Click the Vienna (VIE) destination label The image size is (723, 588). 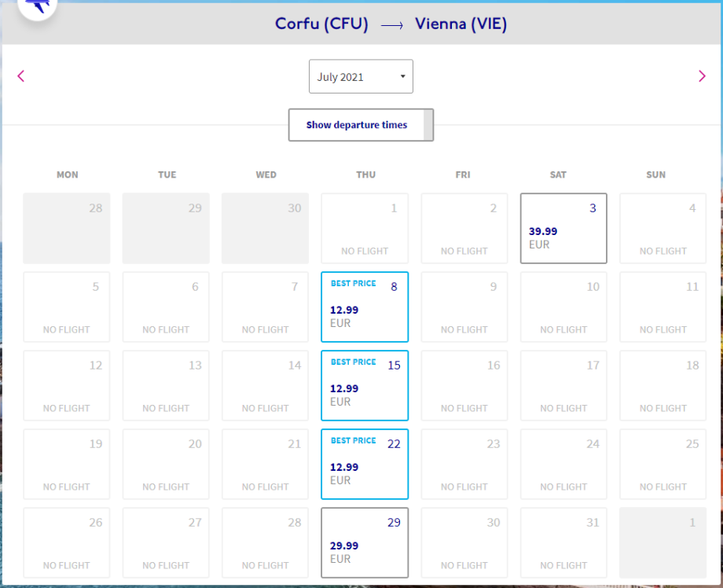[461, 24]
